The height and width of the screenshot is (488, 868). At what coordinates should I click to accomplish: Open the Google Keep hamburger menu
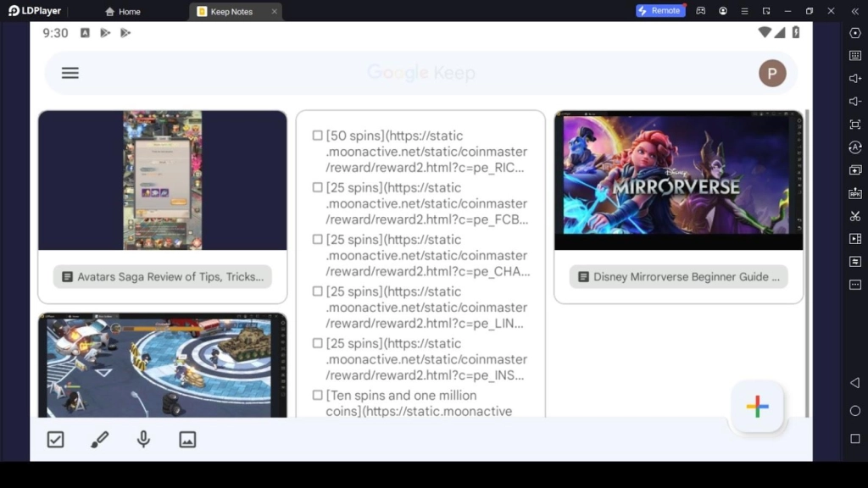point(70,73)
